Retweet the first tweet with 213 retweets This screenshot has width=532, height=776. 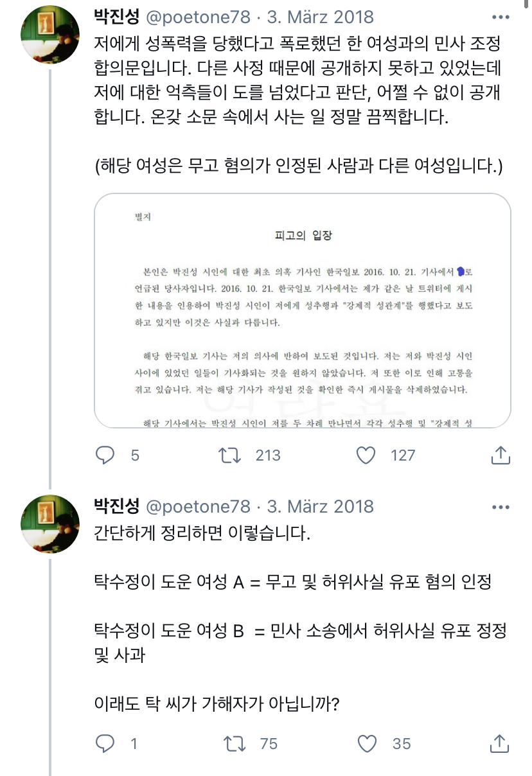click(x=230, y=455)
